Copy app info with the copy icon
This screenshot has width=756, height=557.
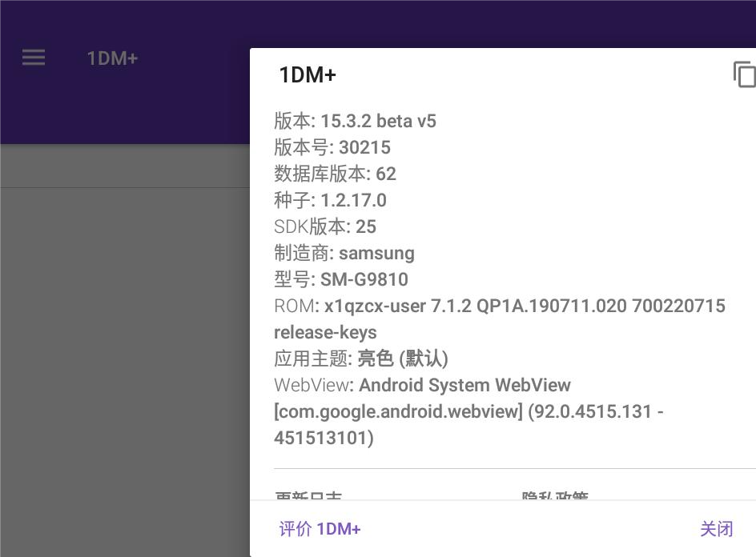pos(743,74)
